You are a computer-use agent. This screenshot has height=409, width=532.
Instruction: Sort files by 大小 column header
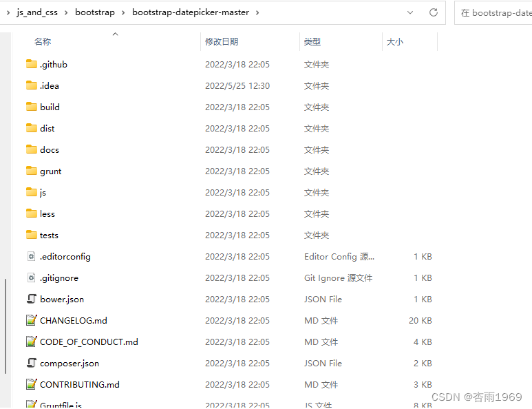coord(395,42)
